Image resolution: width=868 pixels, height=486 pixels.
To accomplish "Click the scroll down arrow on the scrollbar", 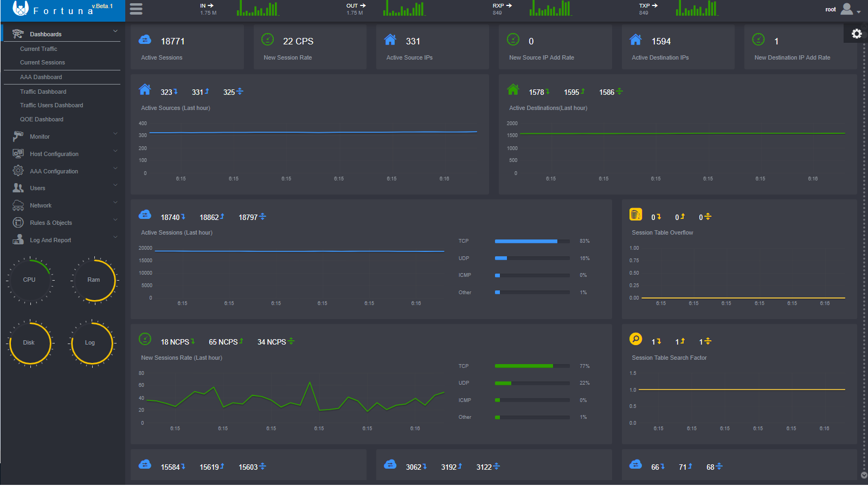I will pos(864,475).
